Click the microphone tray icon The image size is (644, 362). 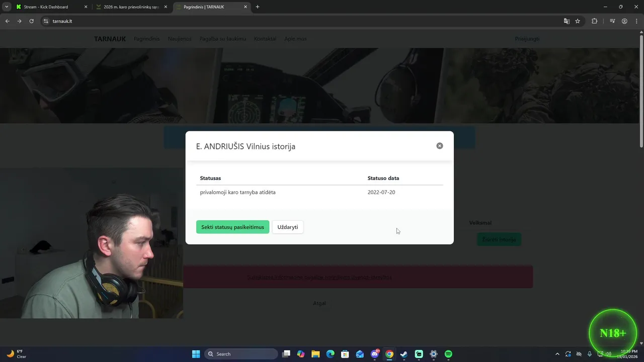pyautogui.click(x=589, y=354)
